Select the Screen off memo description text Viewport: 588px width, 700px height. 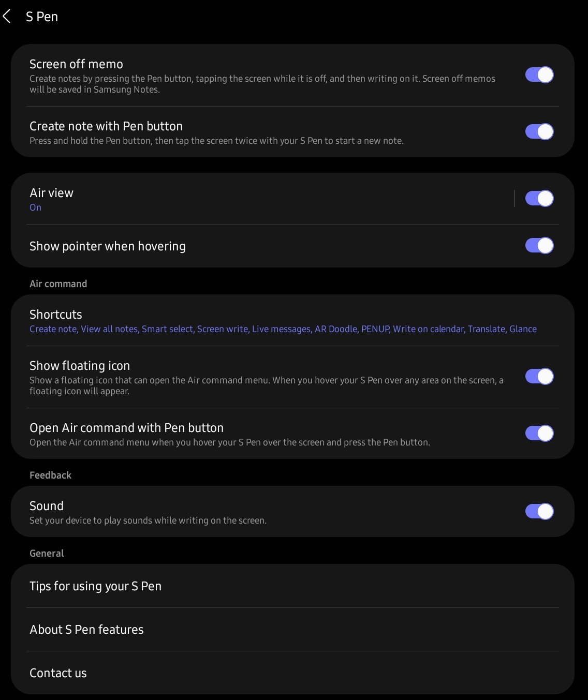pyautogui.click(x=262, y=84)
